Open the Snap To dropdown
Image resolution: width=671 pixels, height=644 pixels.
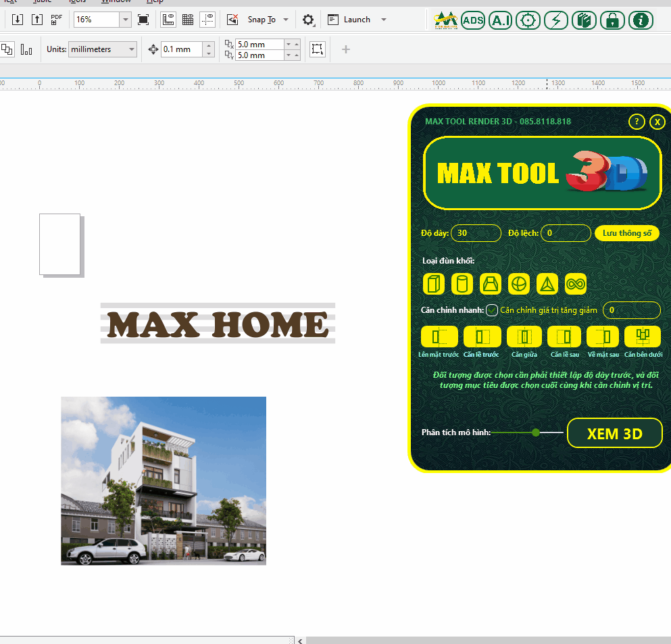(x=286, y=20)
